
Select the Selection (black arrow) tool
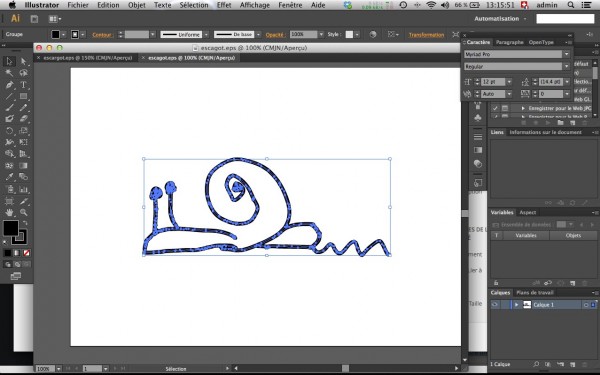[x=9, y=61]
